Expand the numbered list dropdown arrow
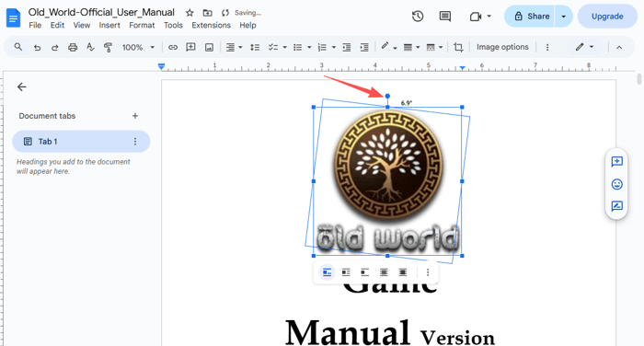This screenshot has width=644, height=346. pos(333,47)
